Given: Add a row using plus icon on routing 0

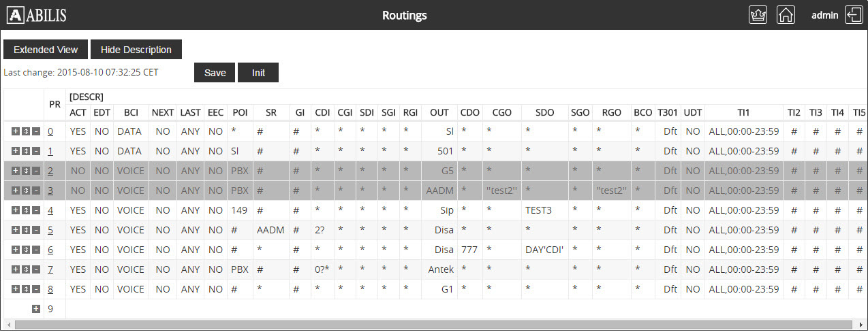Looking at the screenshot, I should click(16, 131).
